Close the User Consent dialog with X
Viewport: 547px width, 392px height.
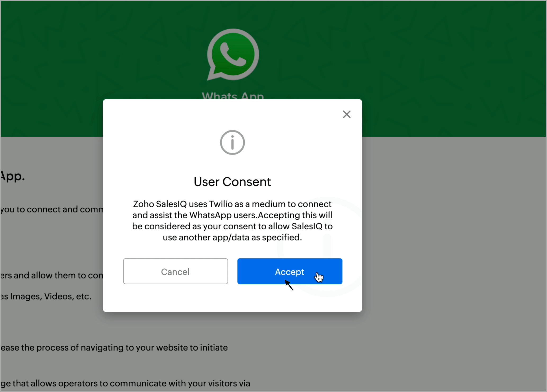point(347,114)
